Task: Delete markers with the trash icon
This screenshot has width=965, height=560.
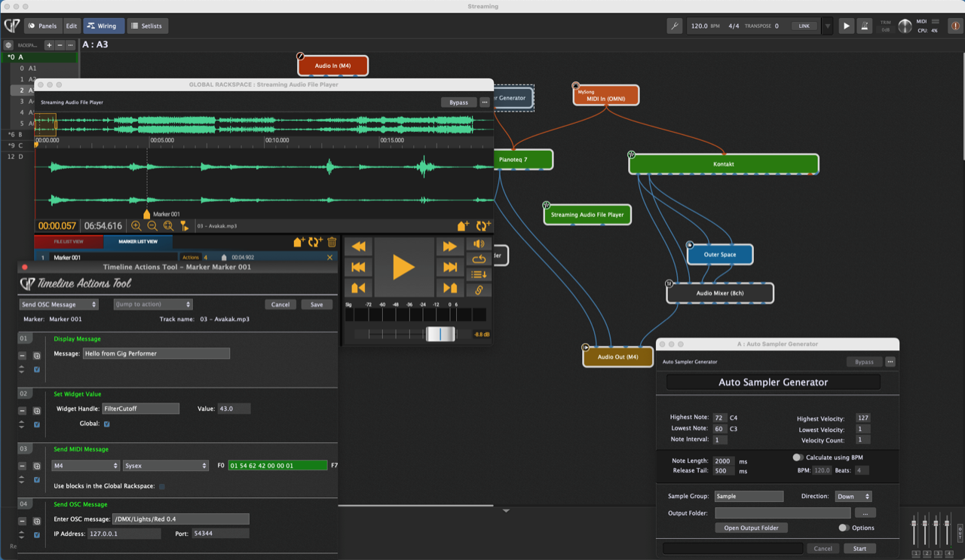Action: (332, 242)
